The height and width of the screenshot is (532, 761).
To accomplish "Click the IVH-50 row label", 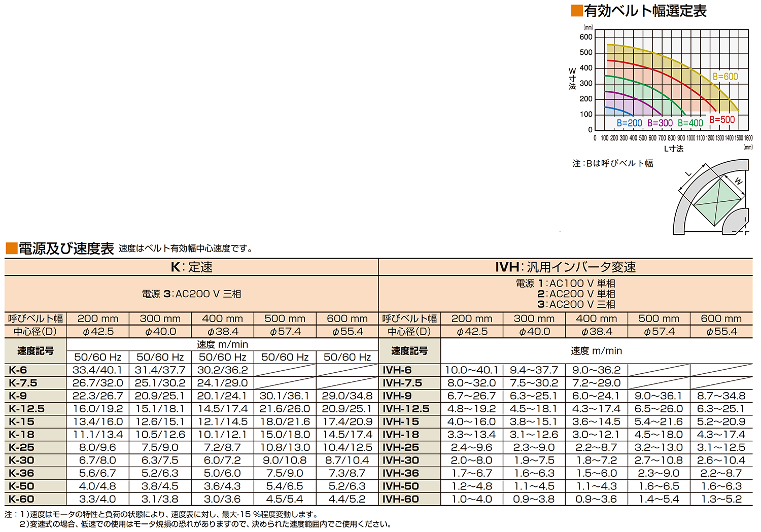I will [x=409, y=486].
